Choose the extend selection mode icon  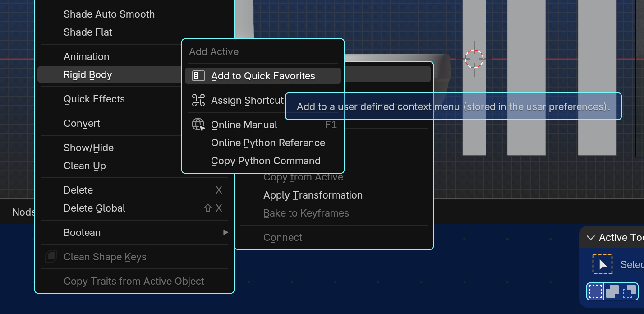point(612,291)
